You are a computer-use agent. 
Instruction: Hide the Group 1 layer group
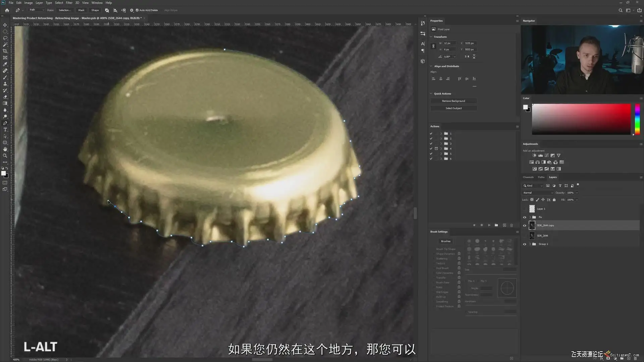click(525, 244)
